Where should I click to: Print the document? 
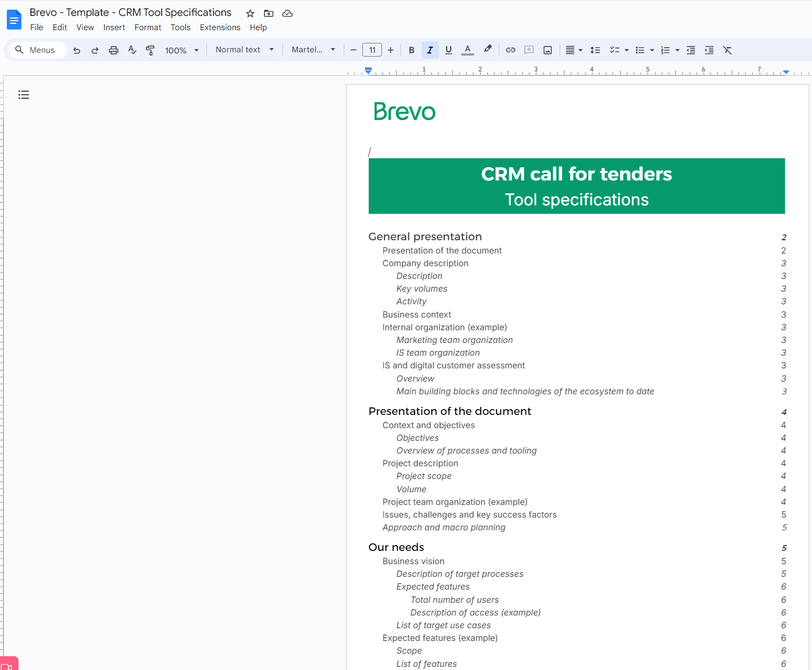point(114,50)
